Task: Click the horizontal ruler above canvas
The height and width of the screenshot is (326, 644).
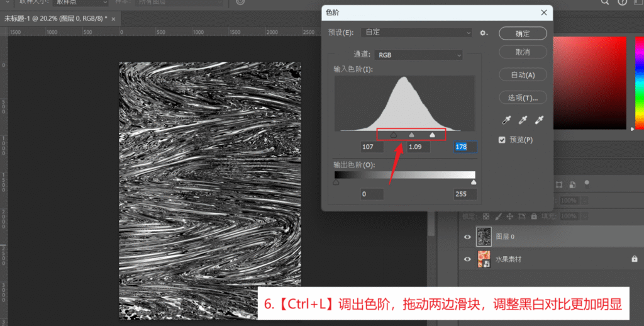Action: tap(164, 31)
